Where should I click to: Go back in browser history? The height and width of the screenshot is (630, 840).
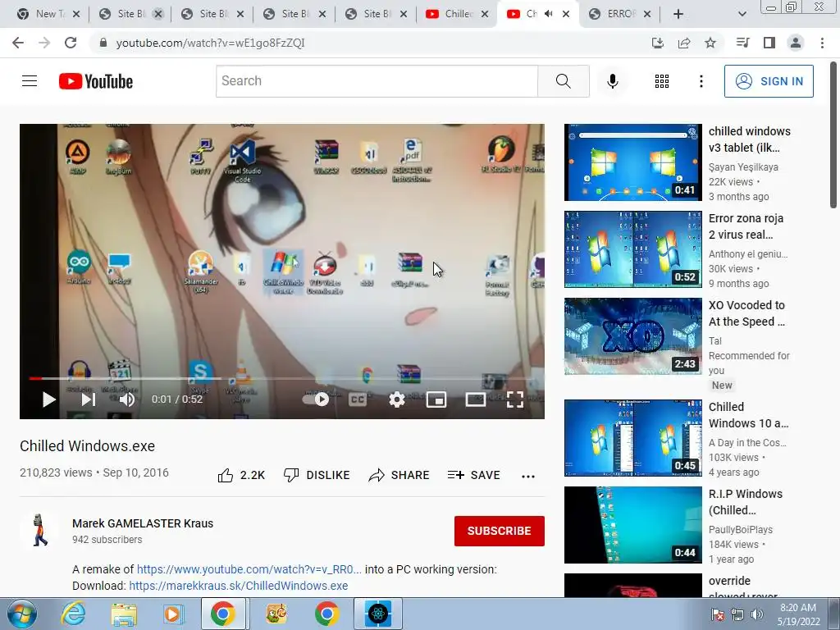[18, 43]
